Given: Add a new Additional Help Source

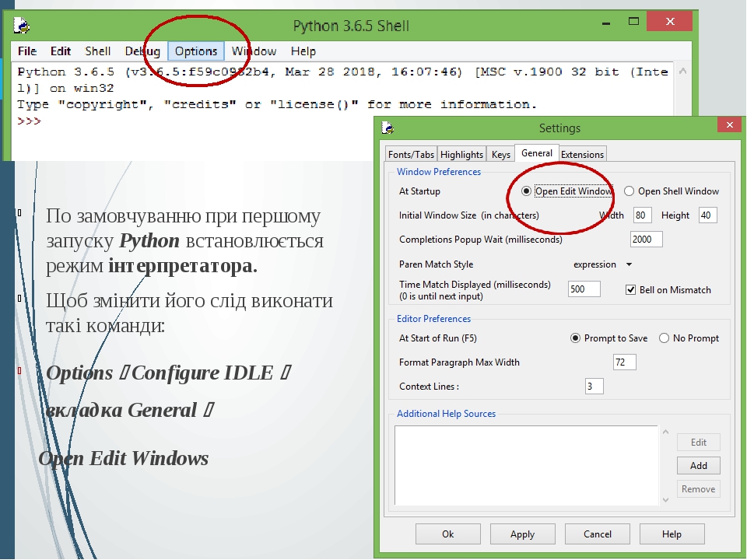Looking at the screenshot, I should [698, 465].
